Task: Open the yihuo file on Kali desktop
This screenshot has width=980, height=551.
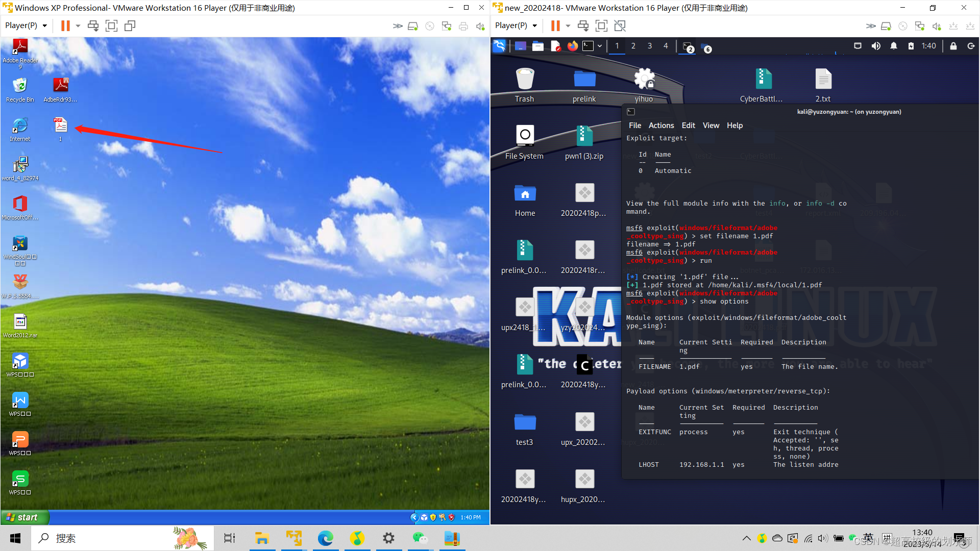Action: (644, 85)
